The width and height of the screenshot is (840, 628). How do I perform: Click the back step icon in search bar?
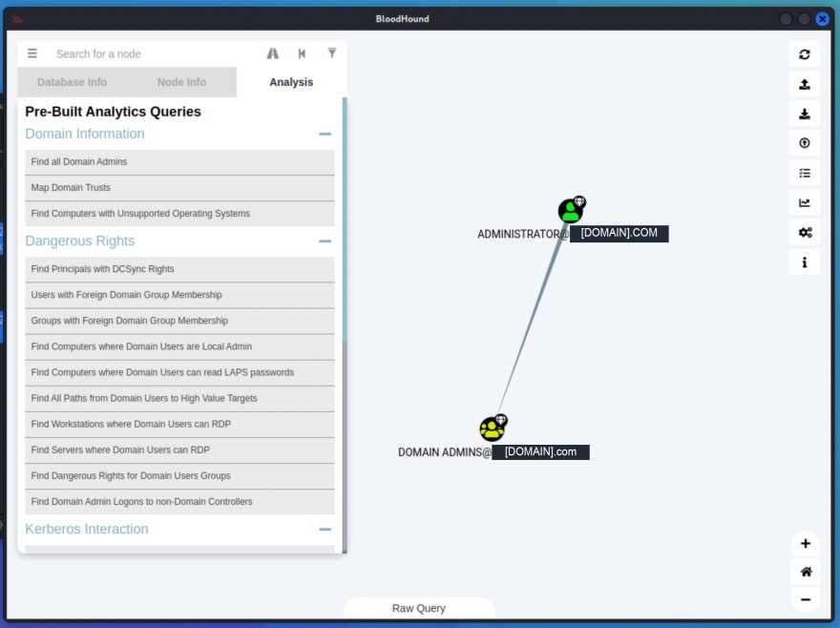(x=303, y=53)
